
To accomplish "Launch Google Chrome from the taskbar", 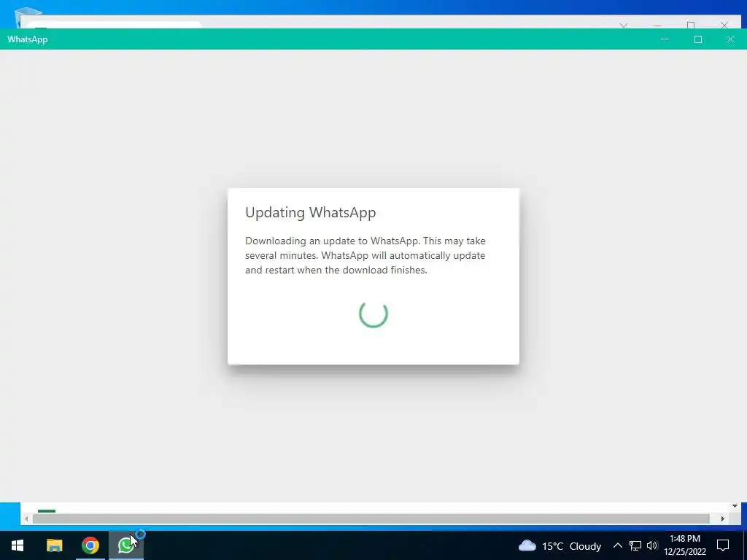I will click(x=90, y=545).
